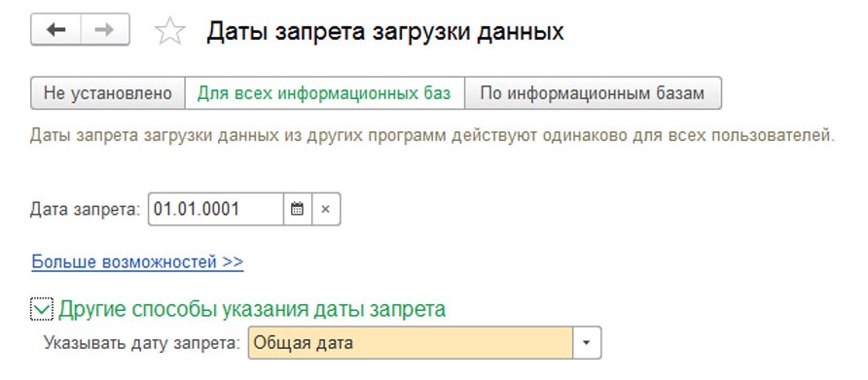Open the Указывать дату запрета dropdown arrow

587,343
